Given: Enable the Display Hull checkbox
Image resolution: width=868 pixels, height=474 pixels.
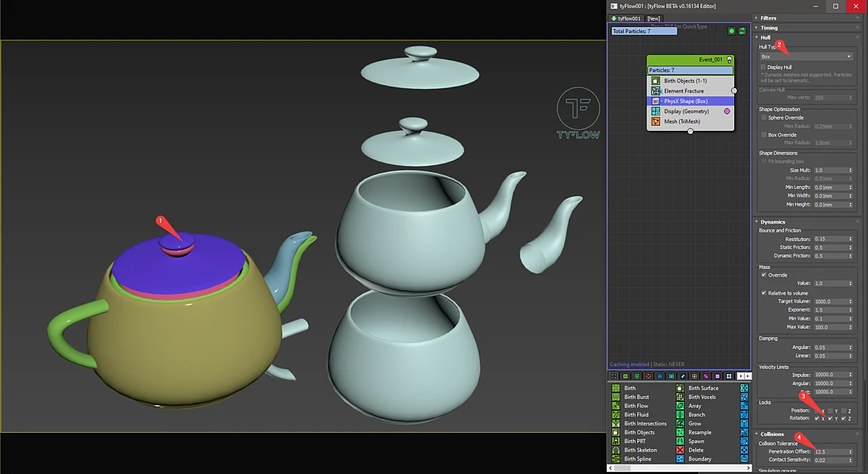Looking at the screenshot, I should [763, 67].
